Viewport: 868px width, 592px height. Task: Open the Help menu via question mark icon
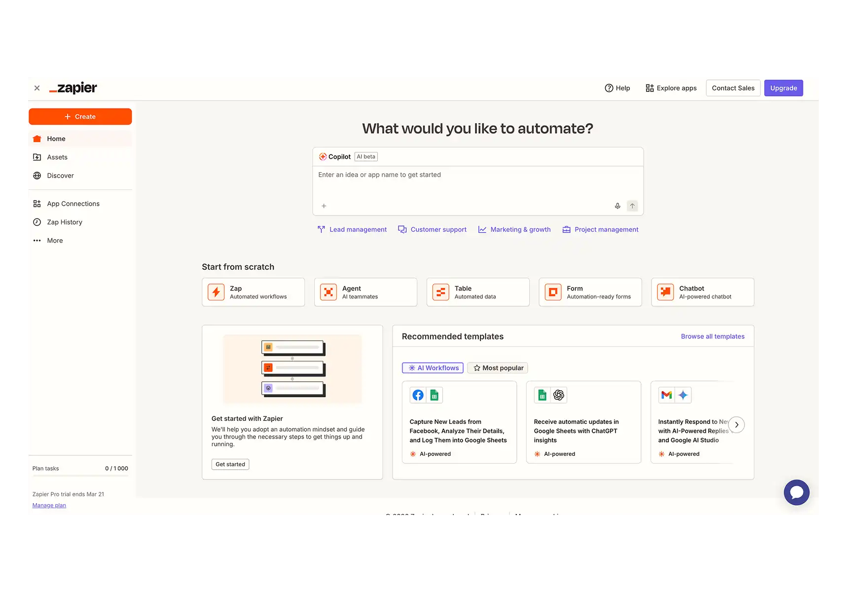coord(609,88)
